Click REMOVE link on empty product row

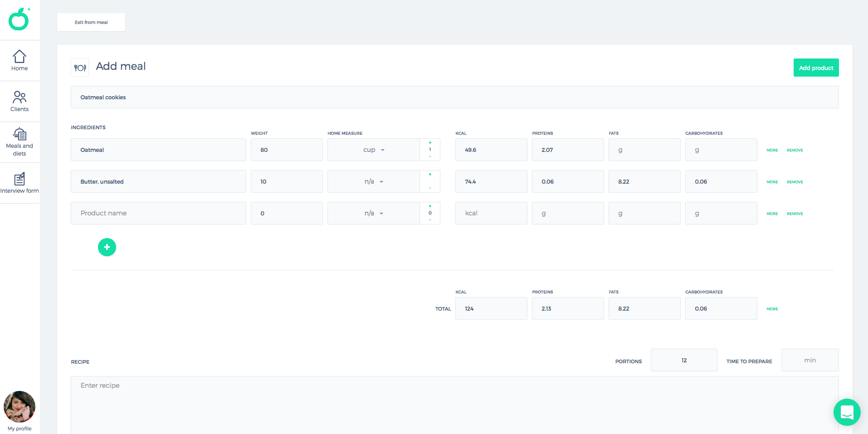tap(795, 214)
